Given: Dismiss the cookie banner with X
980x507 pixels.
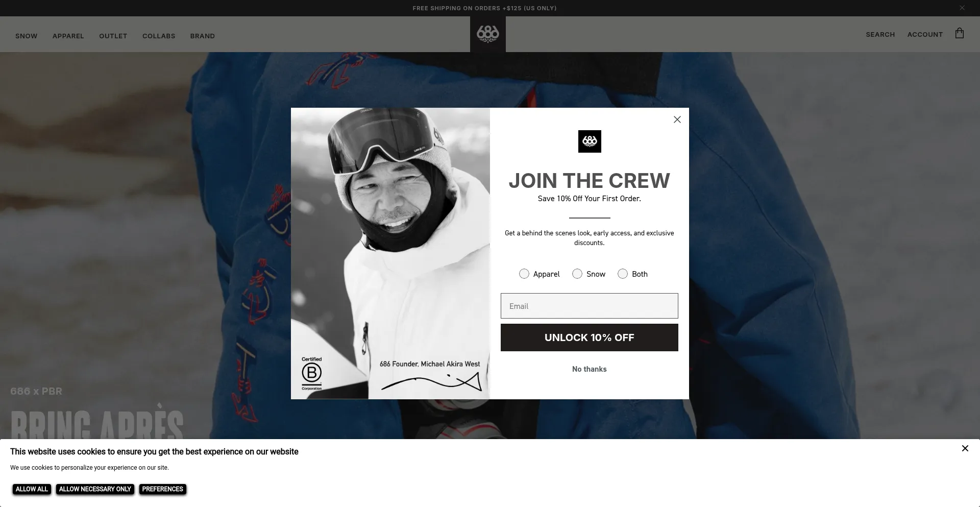Looking at the screenshot, I should pyautogui.click(x=965, y=448).
